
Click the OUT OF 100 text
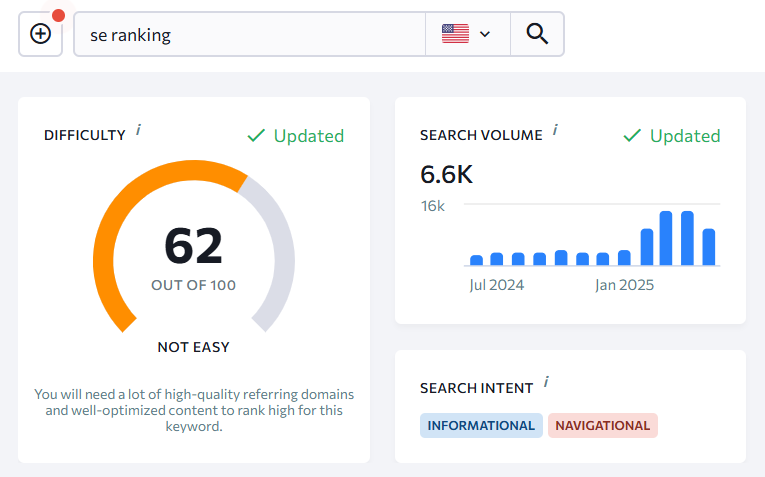pyautogui.click(x=194, y=285)
